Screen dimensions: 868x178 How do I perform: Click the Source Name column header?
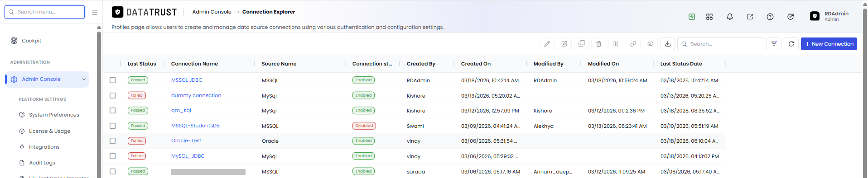pyautogui.click(x=279, y=64)
